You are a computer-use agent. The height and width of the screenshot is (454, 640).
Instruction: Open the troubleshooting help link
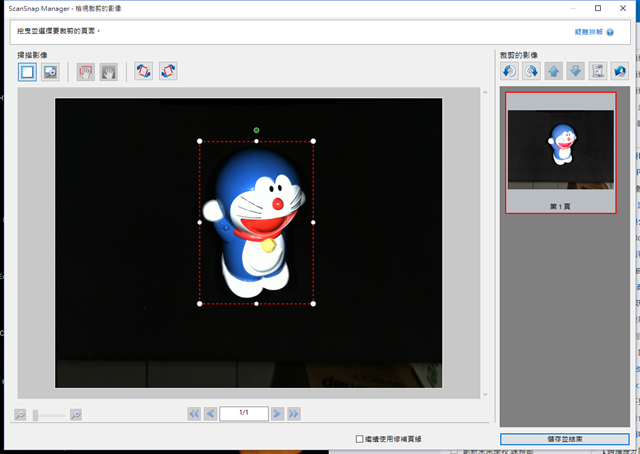coord(589,32)
